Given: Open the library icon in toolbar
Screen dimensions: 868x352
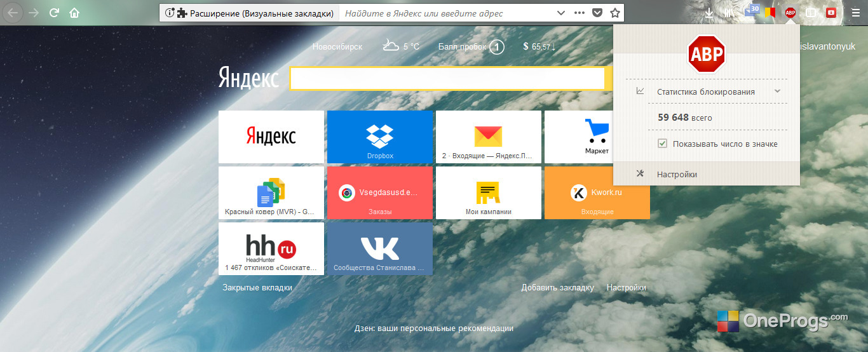Looking at the screenshot, I should coord(729,13).
